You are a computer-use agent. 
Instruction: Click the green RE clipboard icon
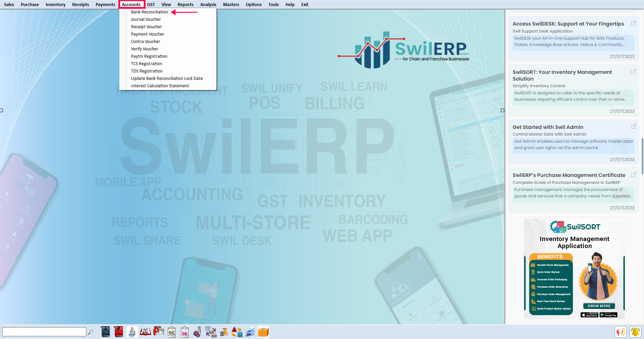[172, 332]
